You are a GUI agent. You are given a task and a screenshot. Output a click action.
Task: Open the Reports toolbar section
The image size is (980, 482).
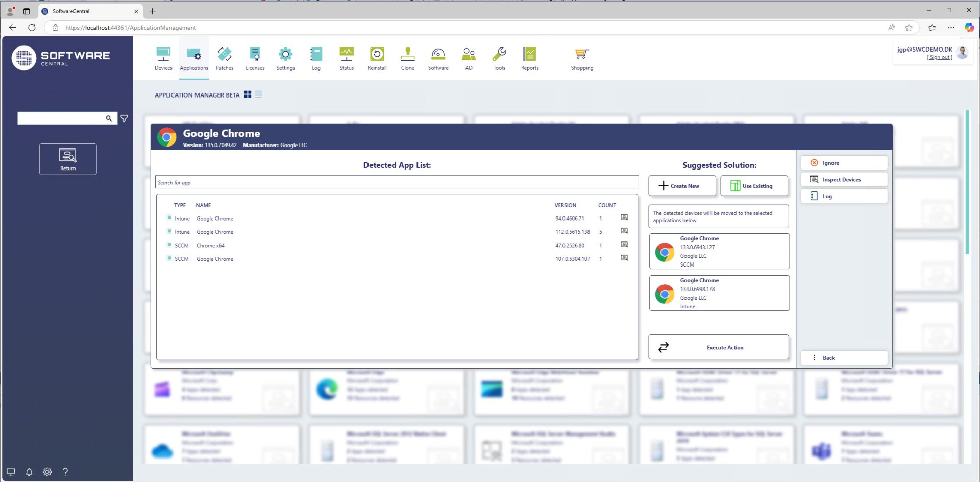tap(530, 58)
